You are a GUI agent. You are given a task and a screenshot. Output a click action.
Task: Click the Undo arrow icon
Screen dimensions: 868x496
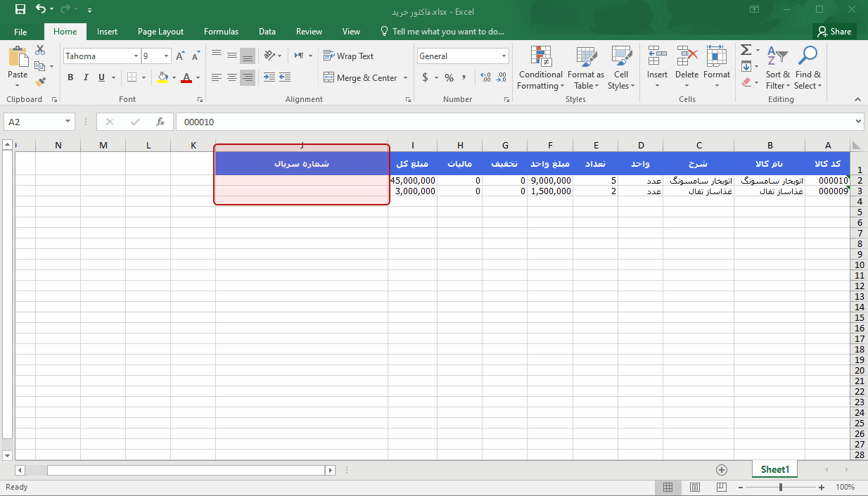[x=40, y=10]
